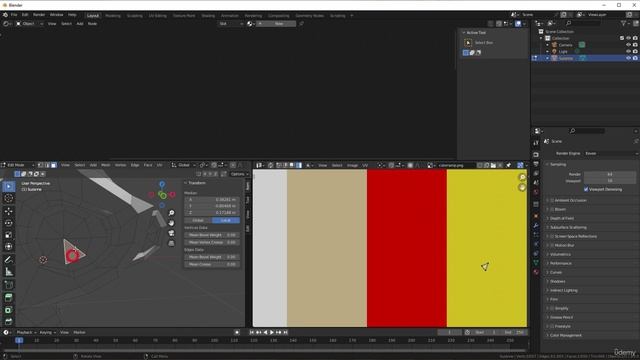This screenshot has width=640, height=360.
Task: Enable face select mode
Action: [53, 165]
